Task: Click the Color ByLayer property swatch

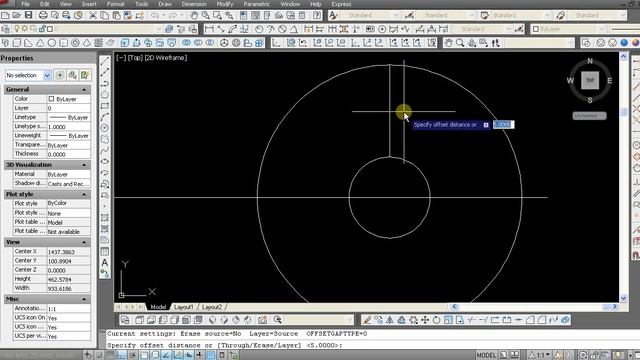Action: click(51, 99)
